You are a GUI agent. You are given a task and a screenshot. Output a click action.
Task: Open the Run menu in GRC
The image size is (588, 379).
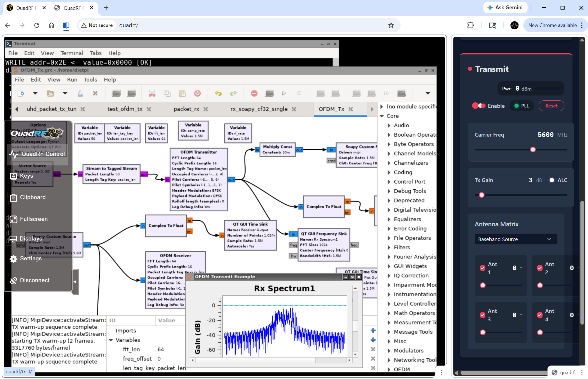[x=72, y=79]
